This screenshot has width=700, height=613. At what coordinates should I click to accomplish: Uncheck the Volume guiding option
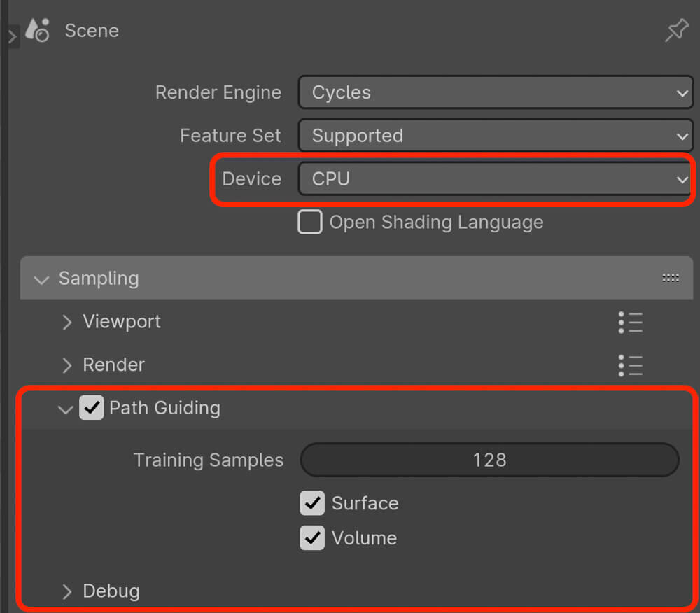click(312, 537)
